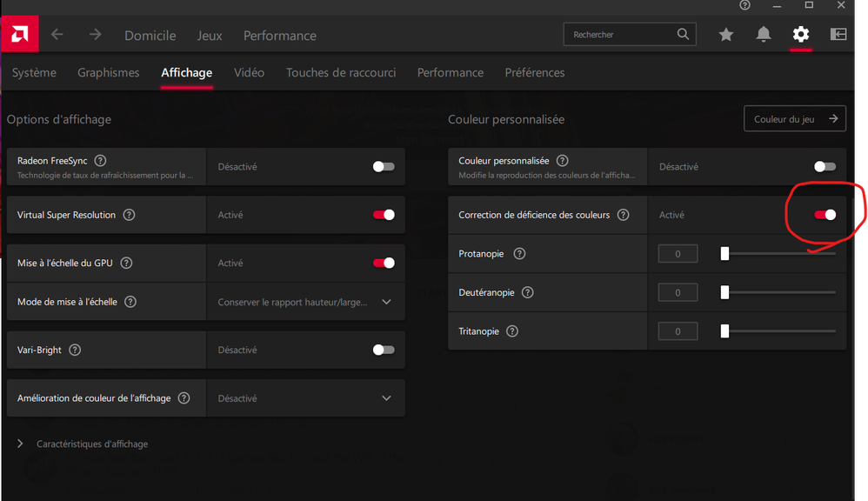Click the search magnifier icon
Screen dimensions: 868x501
(683, 34)
